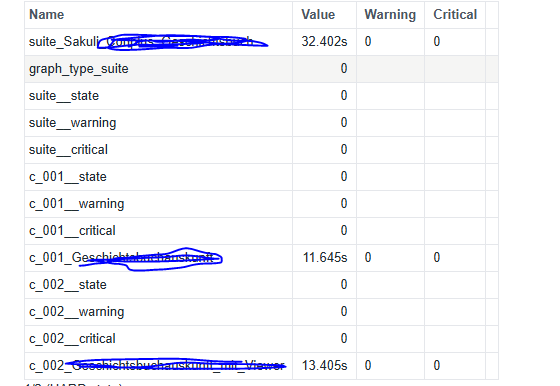Click the Critical column header
Viewport: 560px width, 386px height.
(x=455, y=15)
